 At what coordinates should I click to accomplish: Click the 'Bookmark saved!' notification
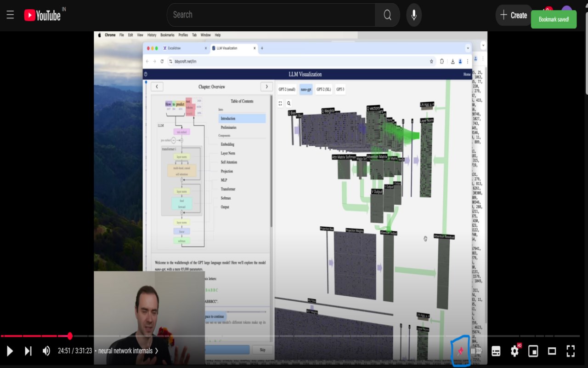(554, 19)
